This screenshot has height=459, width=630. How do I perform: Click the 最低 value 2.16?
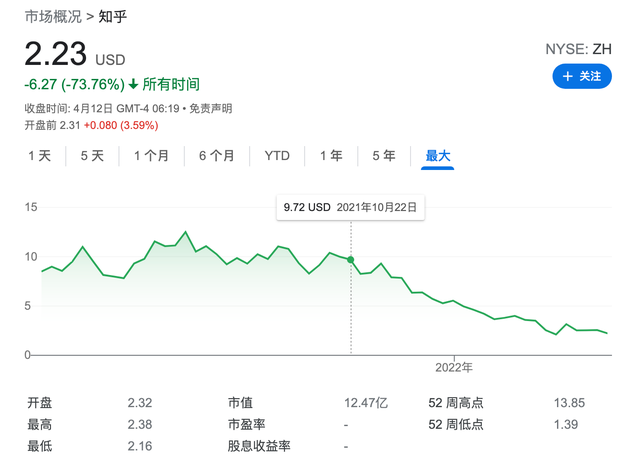coord(140,446)
